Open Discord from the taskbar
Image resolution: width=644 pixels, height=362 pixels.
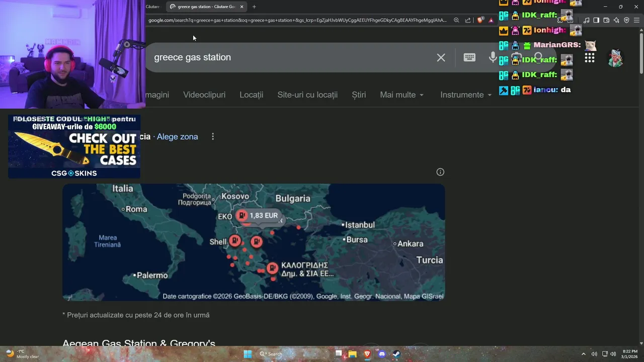[x=382, y=354]
